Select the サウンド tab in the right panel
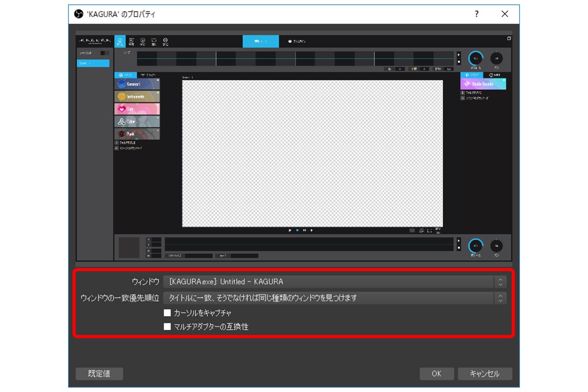Viewport: 588px width, 392px height. click(471, 75)
